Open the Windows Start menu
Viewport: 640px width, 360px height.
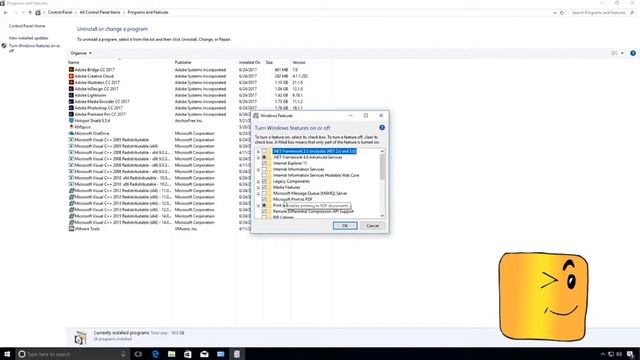(x=7, y=354)
